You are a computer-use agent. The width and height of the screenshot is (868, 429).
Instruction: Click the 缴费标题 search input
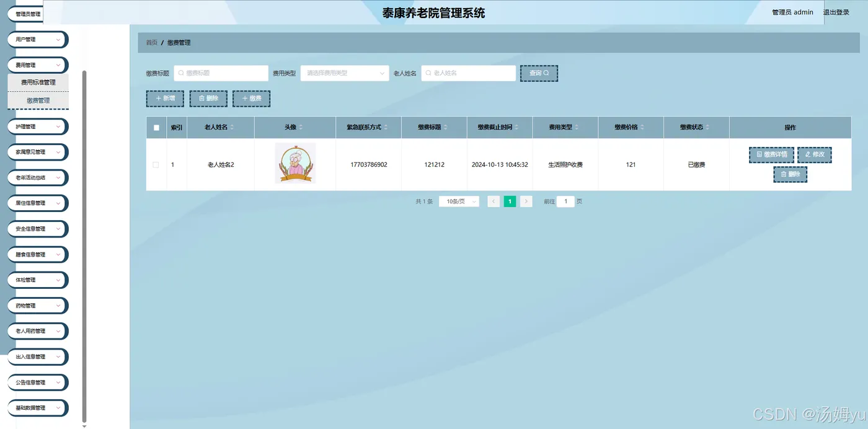point(221,73)
